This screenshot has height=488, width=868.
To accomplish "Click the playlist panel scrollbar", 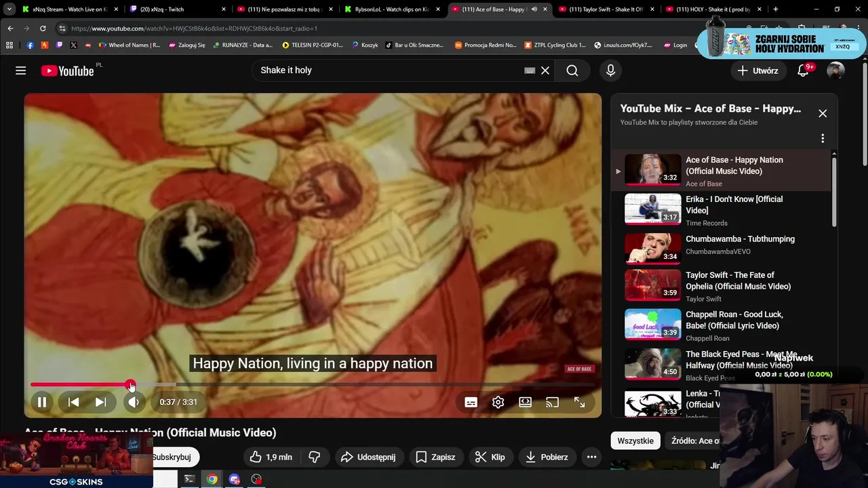I will (x=834, y=193).
